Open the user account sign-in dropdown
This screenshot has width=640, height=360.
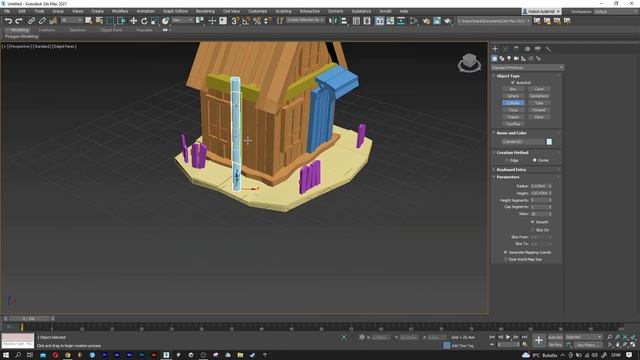[542, 11]
